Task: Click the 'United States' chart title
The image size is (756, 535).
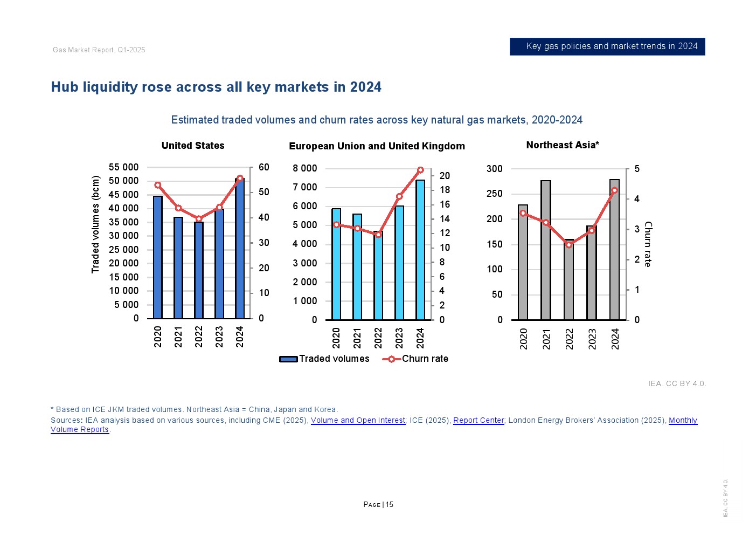Action: tap(193, 146)
